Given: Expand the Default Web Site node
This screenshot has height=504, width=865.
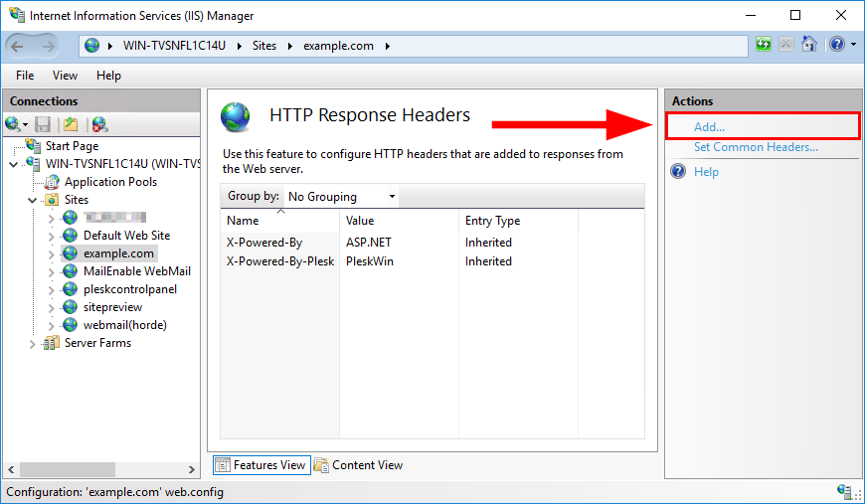Looking at the screenshot, I should 52,236.
